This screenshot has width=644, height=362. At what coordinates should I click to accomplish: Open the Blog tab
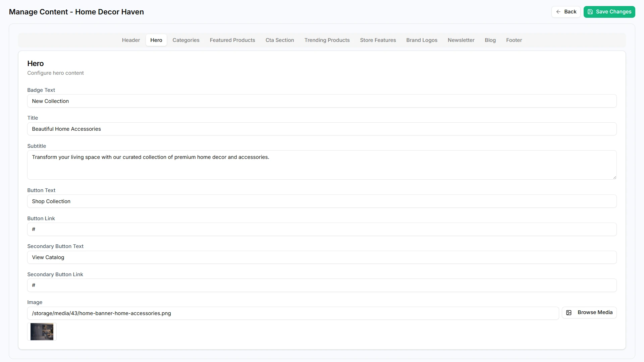[x=490, y=40]
